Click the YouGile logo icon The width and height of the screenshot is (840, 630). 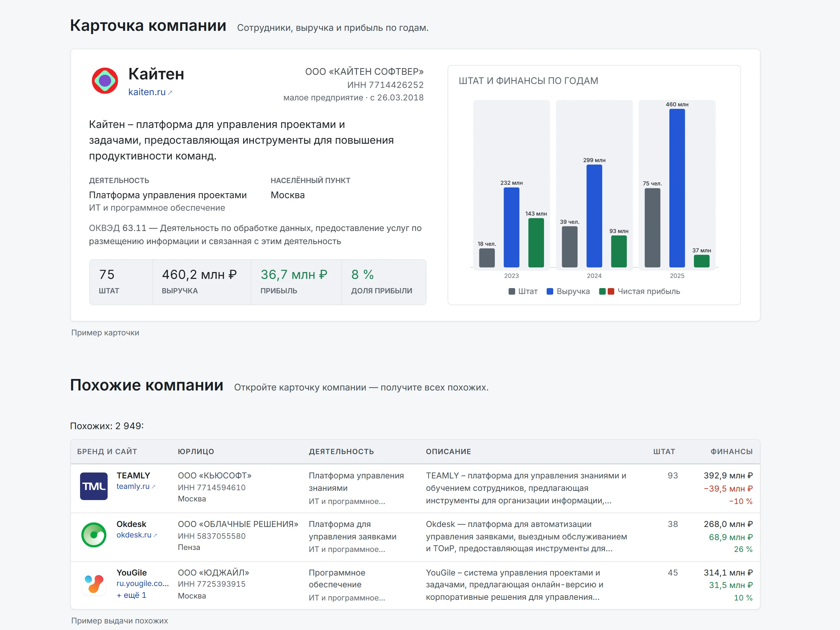pyautogui.click(x=94, y=583)
